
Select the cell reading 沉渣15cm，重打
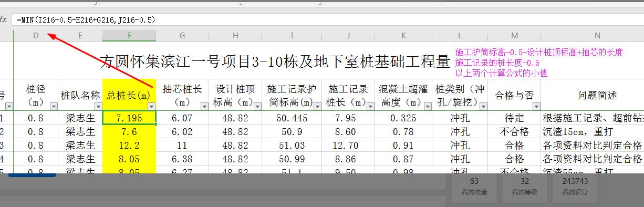pyautogui.click(x=593, y=131)
